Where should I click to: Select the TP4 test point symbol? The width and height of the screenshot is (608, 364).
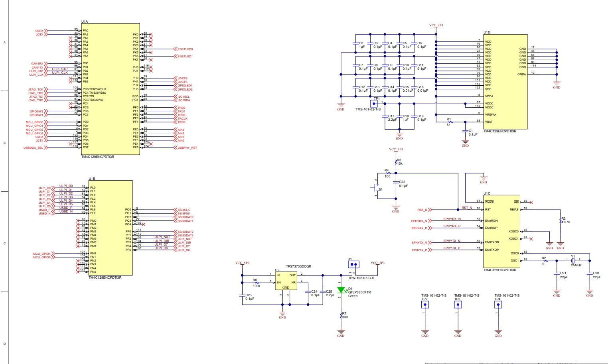click(x=498, y=305)
